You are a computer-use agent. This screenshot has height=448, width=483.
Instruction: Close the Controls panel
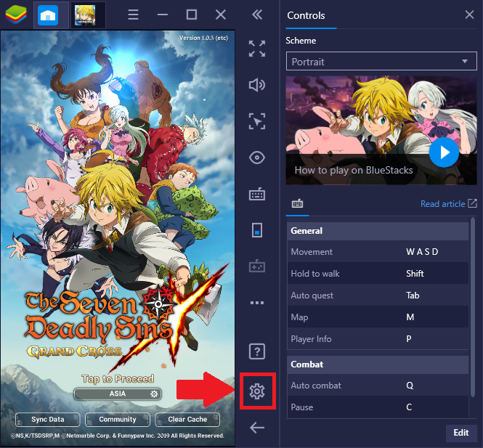click(x=469, y=15)
